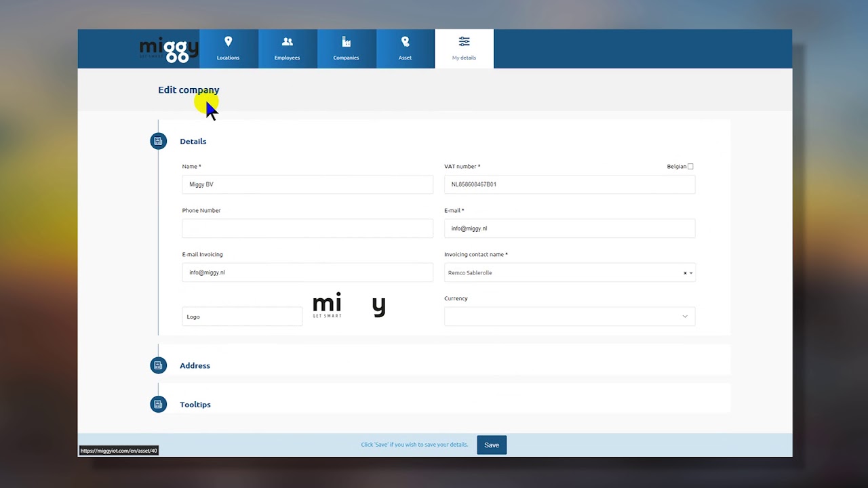Select the My details tab
The image size is (868, 488).
pyautogui.click(x=465, y=49)
